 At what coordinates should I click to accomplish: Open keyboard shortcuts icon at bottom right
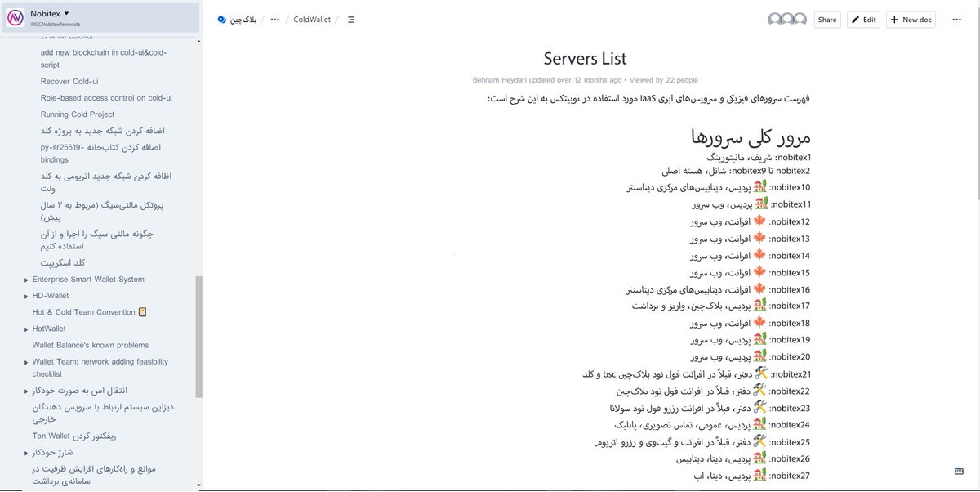click(960, 472)
